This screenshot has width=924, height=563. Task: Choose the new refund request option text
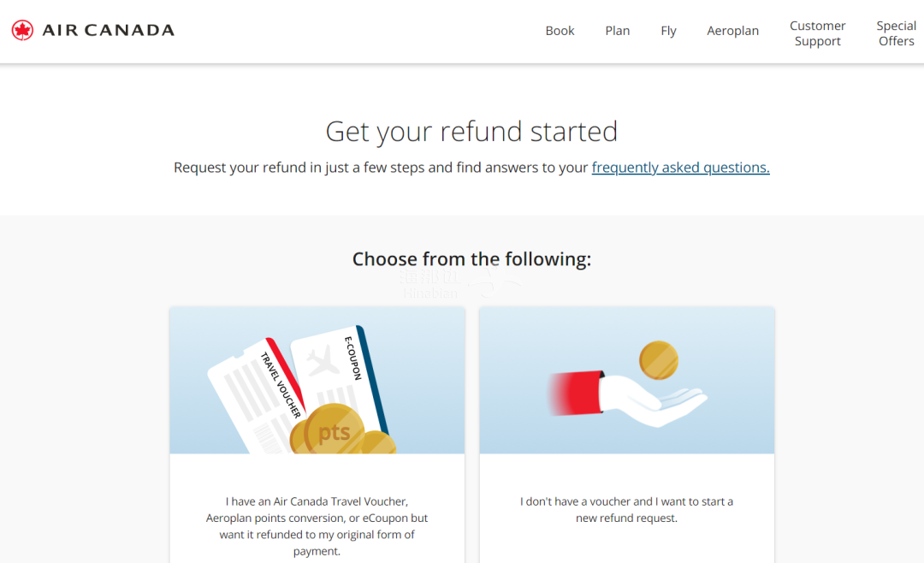click(626, 509)
